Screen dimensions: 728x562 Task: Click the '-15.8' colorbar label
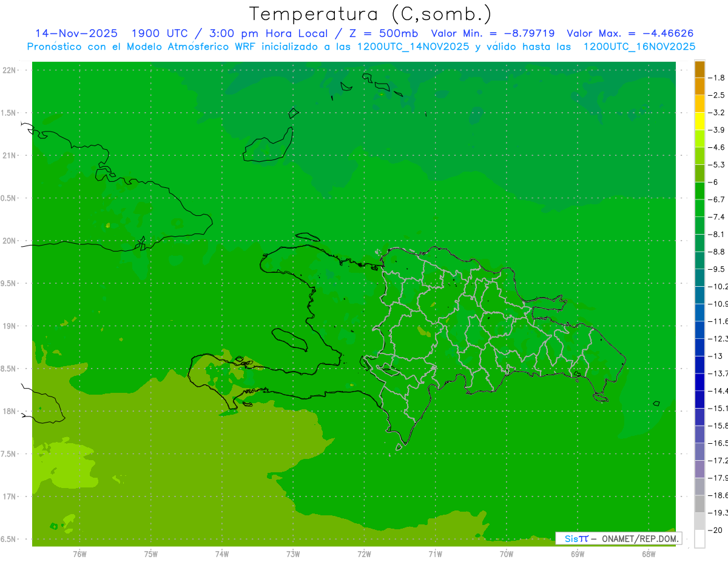pos(718,426)
